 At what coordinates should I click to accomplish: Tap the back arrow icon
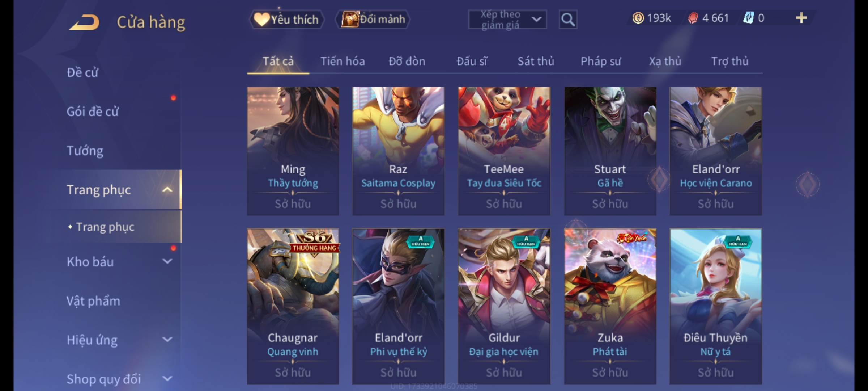[x=85, y=22]
